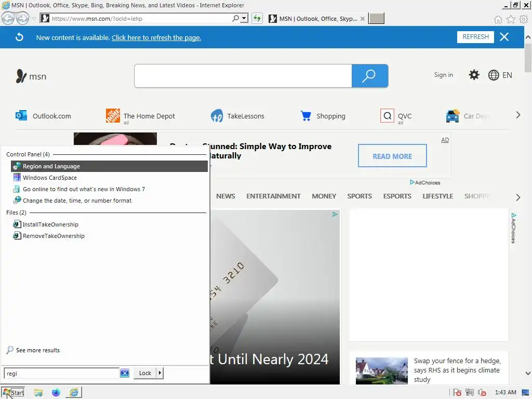Open the credit card featured story image

point(275,297)
